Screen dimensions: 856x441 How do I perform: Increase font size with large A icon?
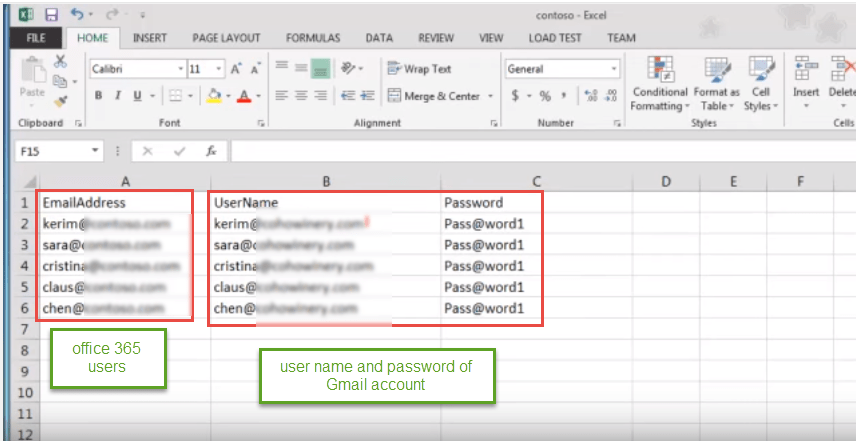[x=236, y=69]
